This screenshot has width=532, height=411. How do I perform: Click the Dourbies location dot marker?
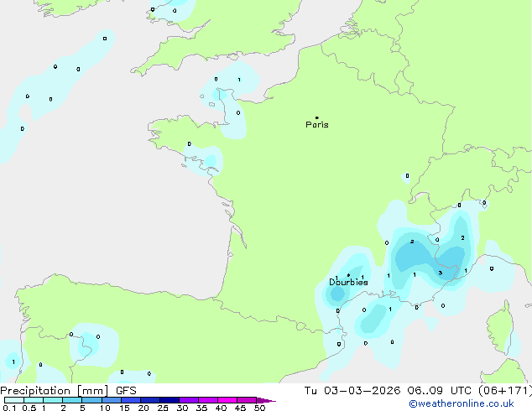pos(348,275)
